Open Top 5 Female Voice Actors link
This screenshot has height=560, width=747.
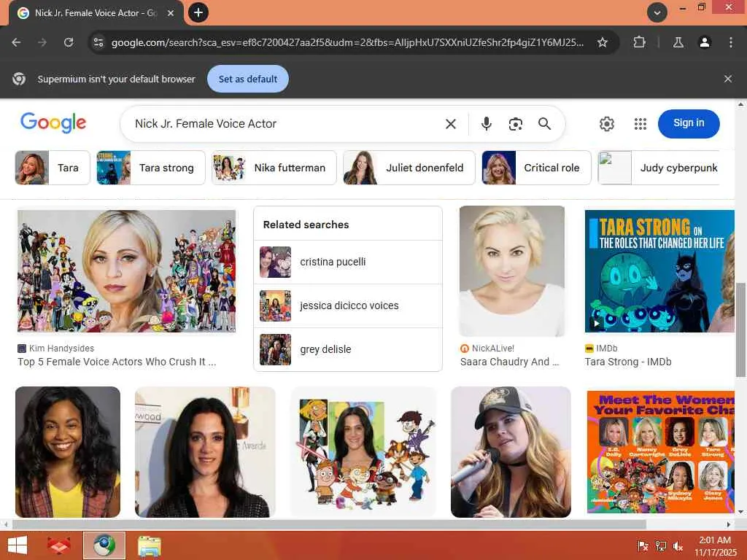(x=117, y=362)
